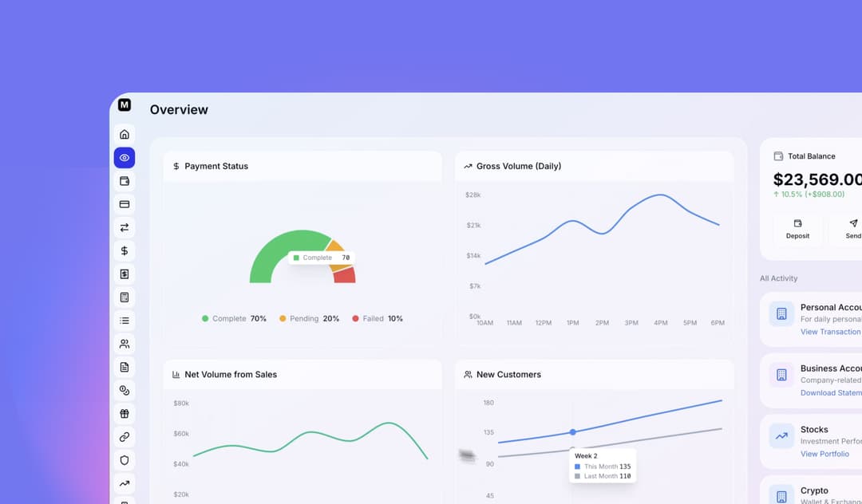Viewport: 862px width, 504px height.
Task: Open View Portfolio under Stocks
Action: tap(825, 454)
